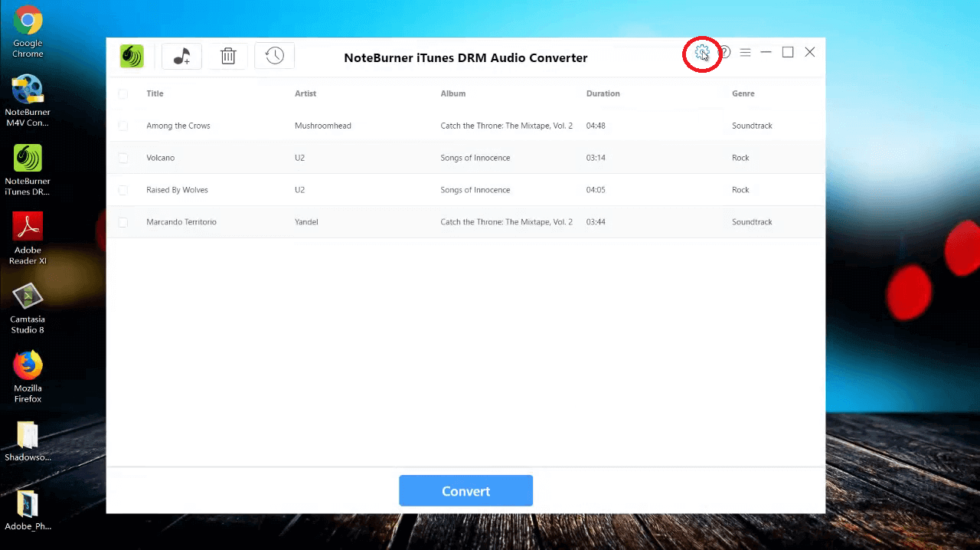Check the Volcano track checkbox

click(122, 158)
